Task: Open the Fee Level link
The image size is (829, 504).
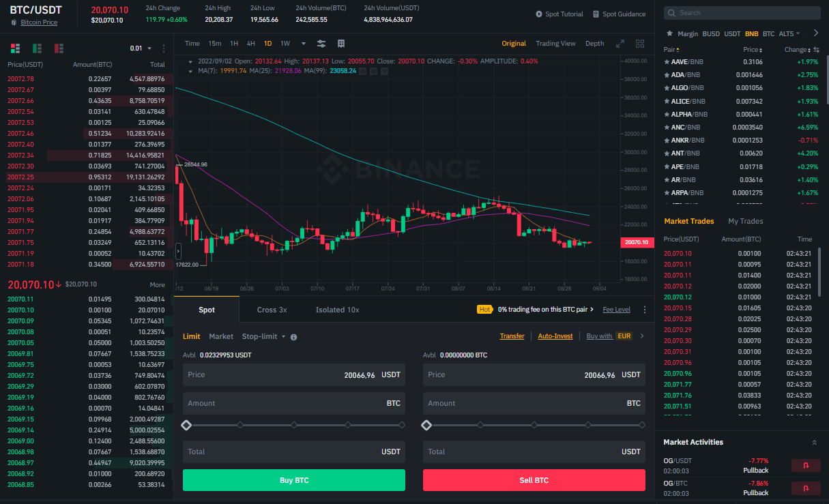Action: pyautogui.click(x=617, y=310)
